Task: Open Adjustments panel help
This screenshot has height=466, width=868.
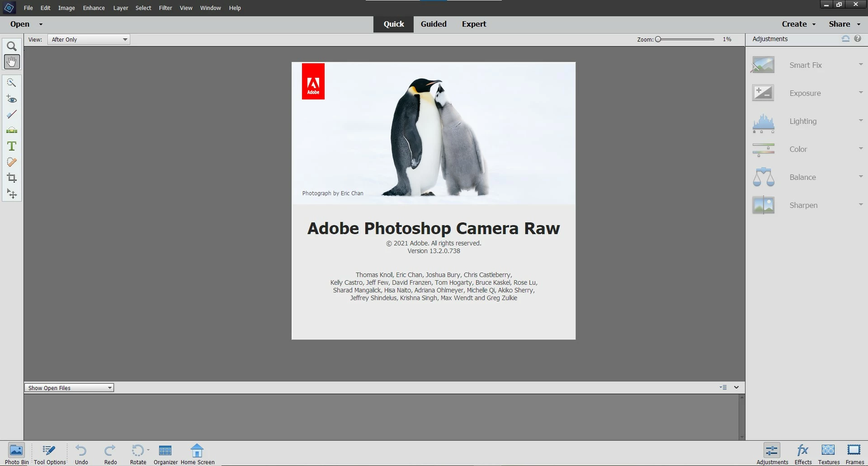Action: 858,39
